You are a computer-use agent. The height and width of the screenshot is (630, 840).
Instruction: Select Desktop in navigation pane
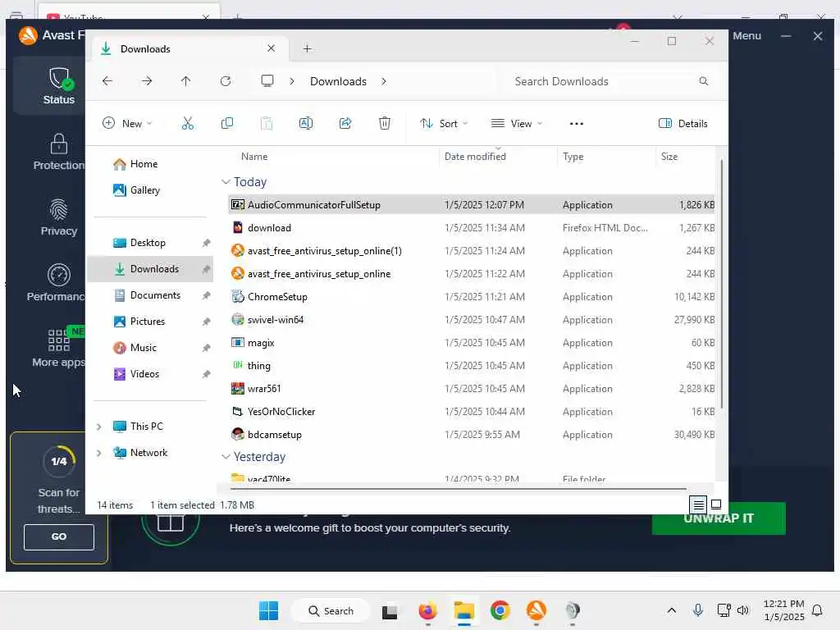(151, 243)
